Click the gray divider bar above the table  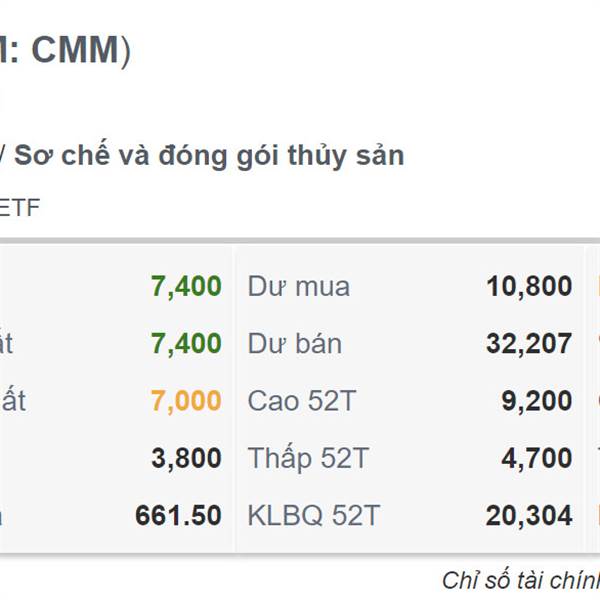(x=300, y=241)
